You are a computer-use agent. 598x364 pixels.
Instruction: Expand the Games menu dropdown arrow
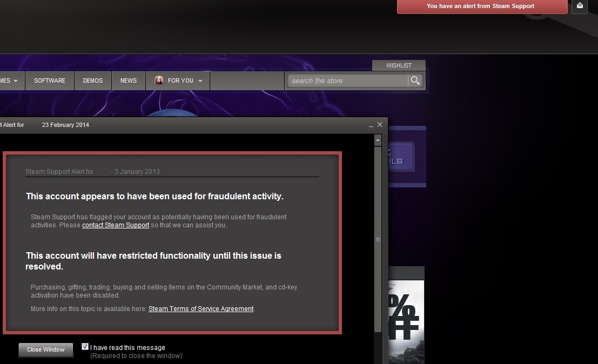tap(16, 81)
